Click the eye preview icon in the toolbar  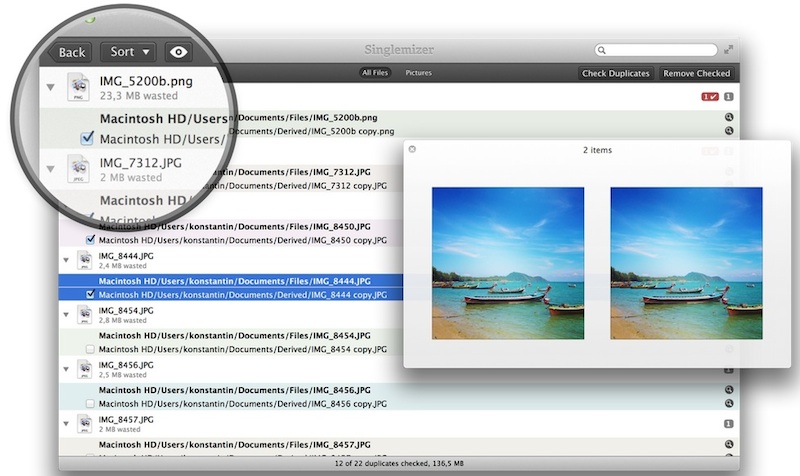coord(179,52)
